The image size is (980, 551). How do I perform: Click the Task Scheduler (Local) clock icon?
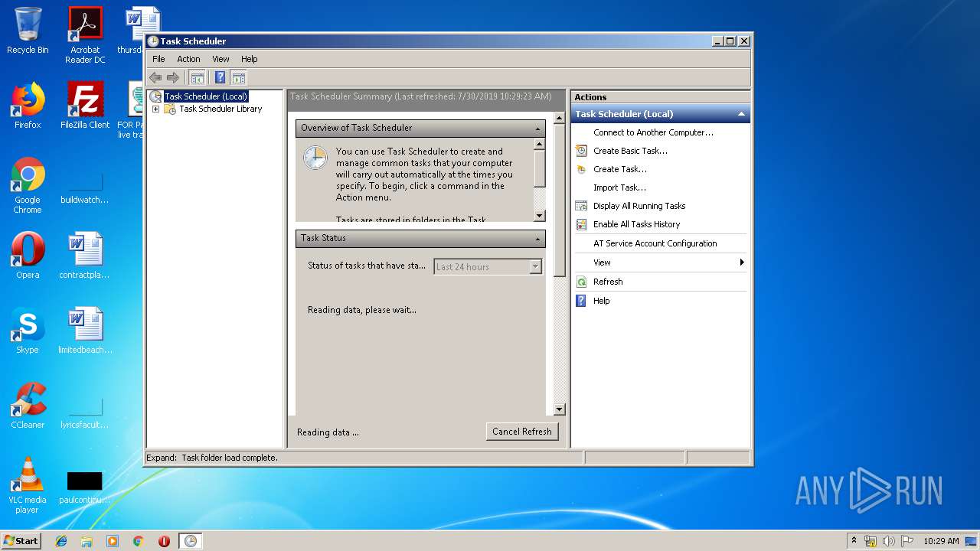(156, 96)
